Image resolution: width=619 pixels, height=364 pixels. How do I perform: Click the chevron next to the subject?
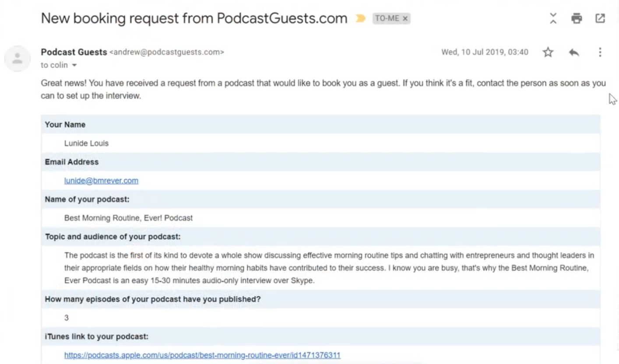552,18
